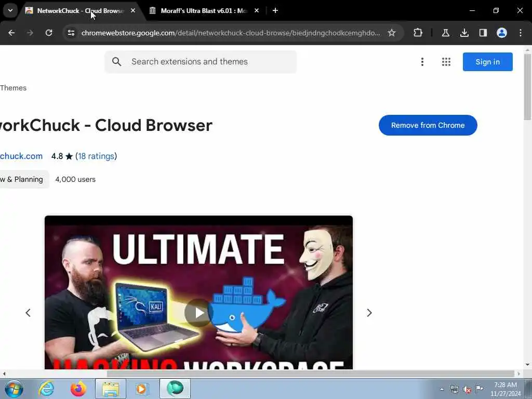Click the Sign in button
Screen dimensions: 532x399
click(x=487, y=62)
